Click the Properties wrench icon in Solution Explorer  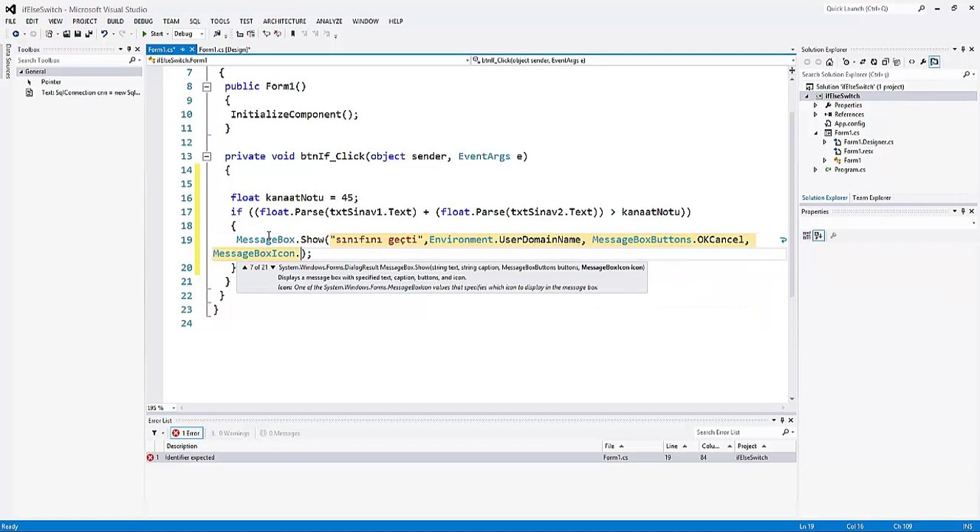(923, 62)
